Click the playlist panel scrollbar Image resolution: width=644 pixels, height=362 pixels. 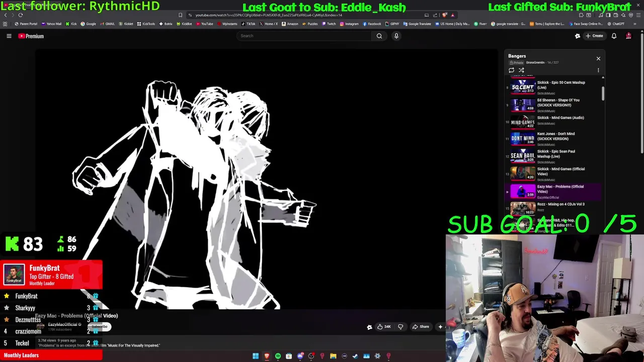point(603,93)
